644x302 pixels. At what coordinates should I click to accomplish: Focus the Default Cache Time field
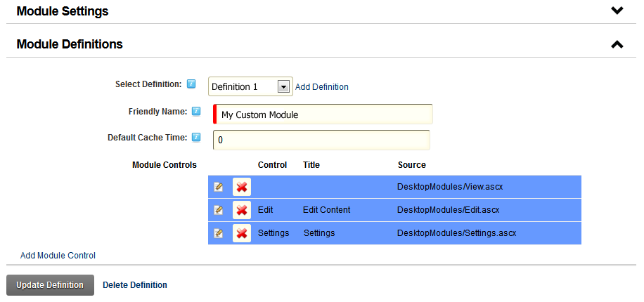click(x=321, y=140)
